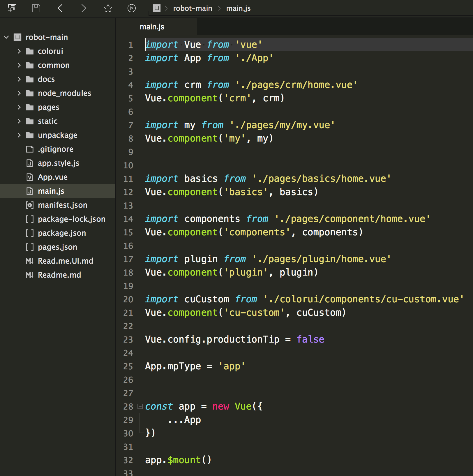Expand the pages folder chevron
The image size is (473, 476).
(19, 107)
